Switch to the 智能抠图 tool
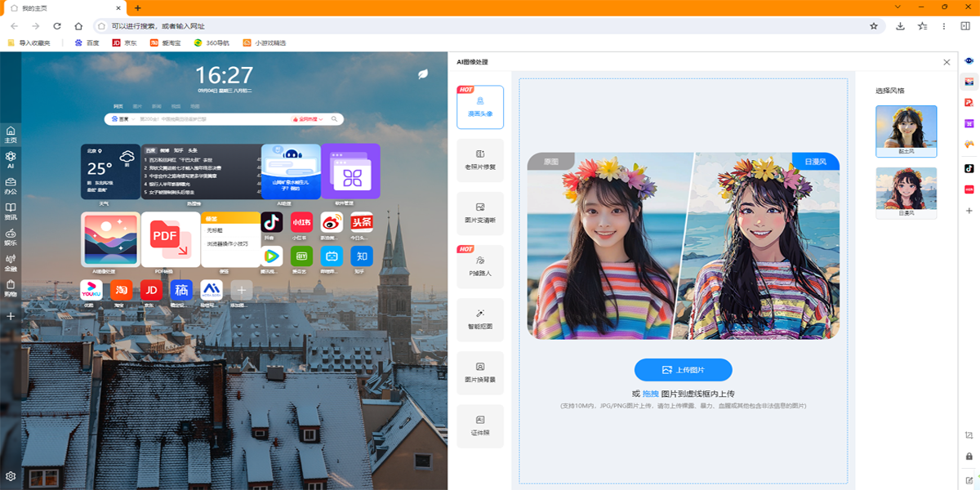Screen dimensions: 980x490 [x=480, y=318]
